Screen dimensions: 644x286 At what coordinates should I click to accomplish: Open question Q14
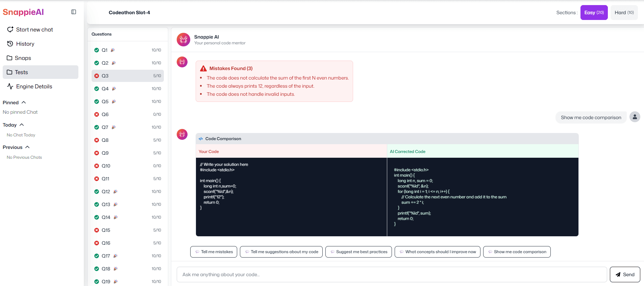(x=128, y=217)
